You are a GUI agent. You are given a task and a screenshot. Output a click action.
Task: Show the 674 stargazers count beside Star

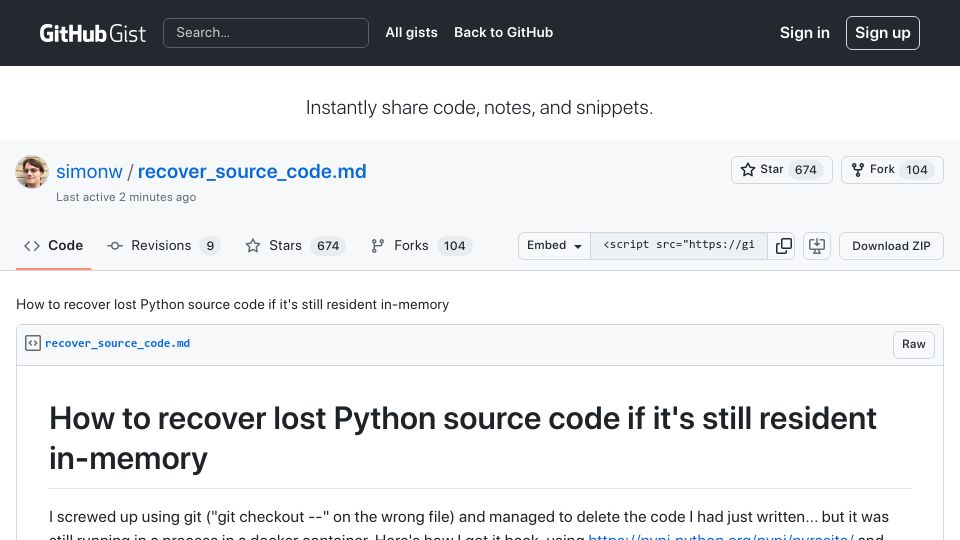806,170
